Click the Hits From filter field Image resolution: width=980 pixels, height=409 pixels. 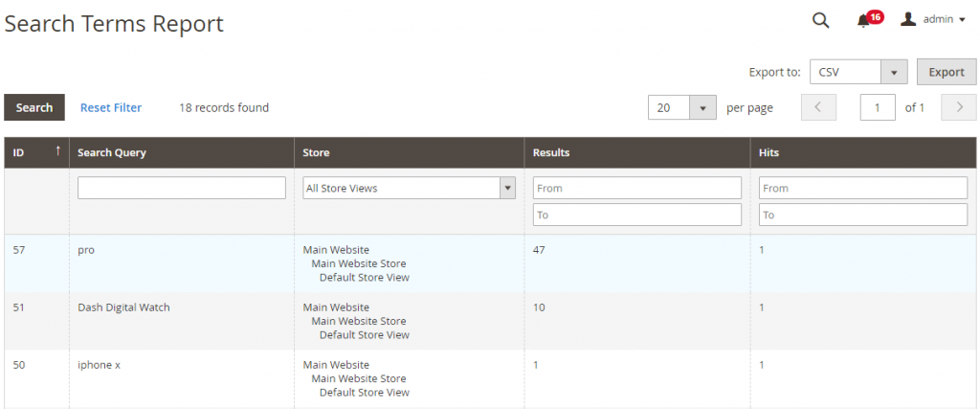(x=863, y=188)
